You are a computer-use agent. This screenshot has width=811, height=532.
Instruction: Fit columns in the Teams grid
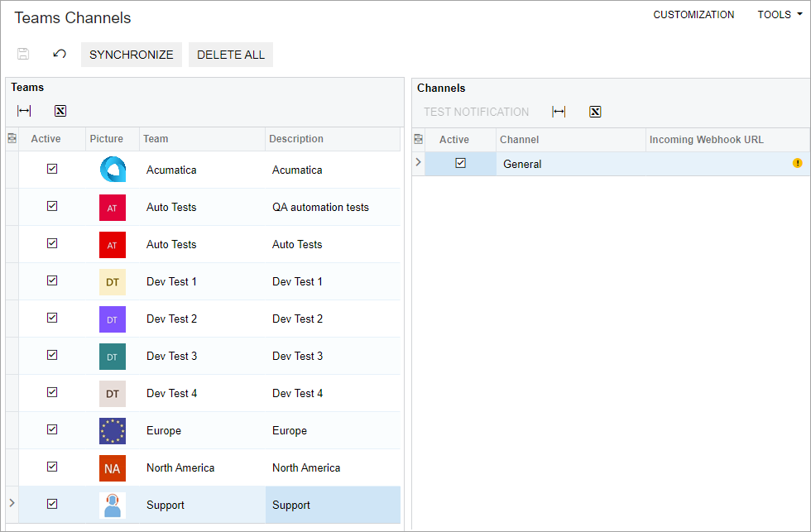[x=24, y=111]
